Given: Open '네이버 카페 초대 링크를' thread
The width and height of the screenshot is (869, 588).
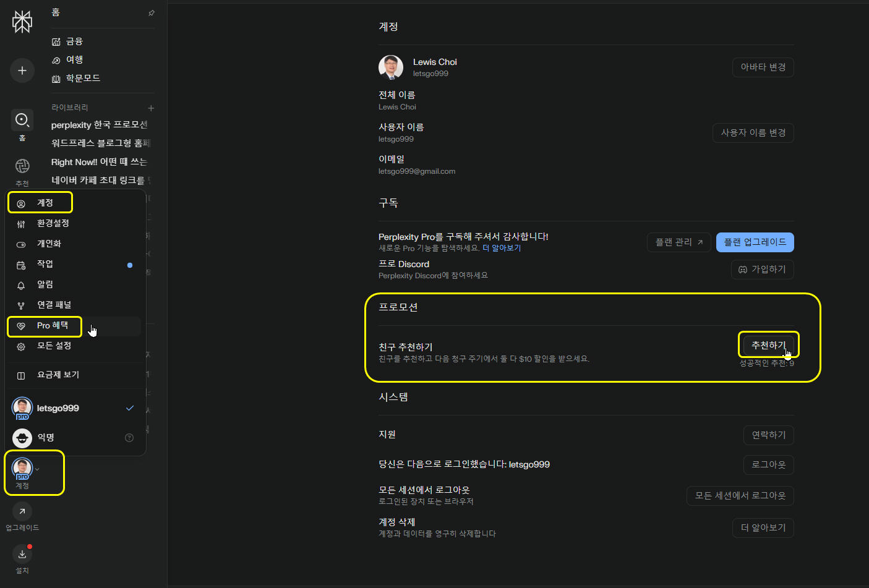Looking at the screenshot, I should [100, 181].
